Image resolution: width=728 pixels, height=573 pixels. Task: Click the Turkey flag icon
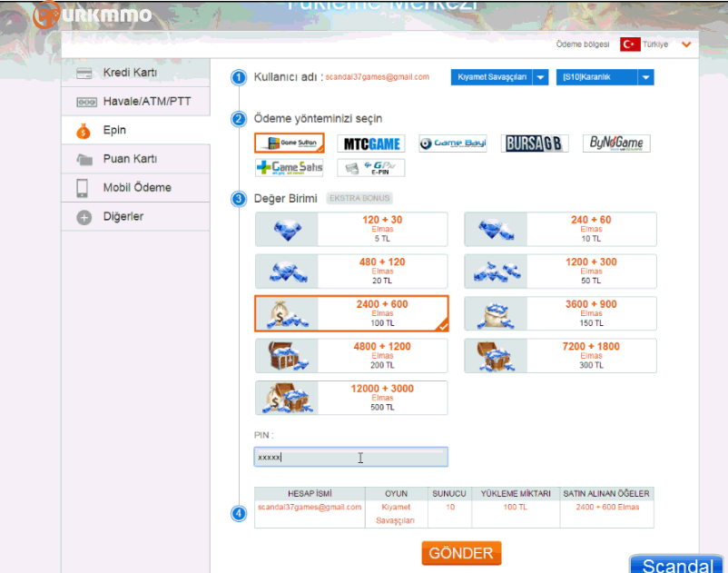click(630, 44)
